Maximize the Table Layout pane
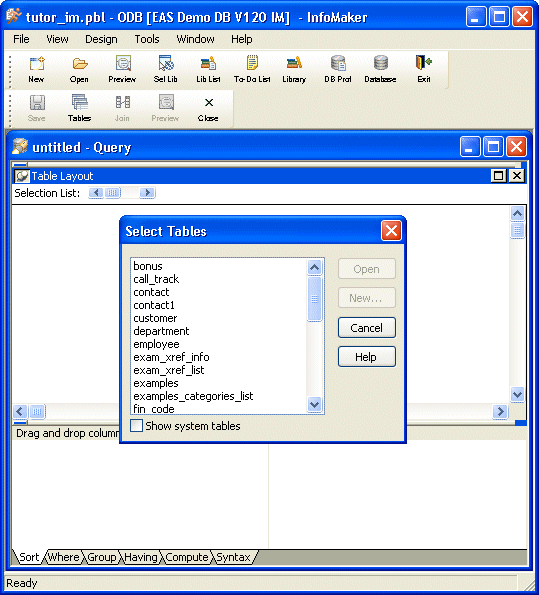This screenshot has height=595, width=539. (x=498, y=176)
